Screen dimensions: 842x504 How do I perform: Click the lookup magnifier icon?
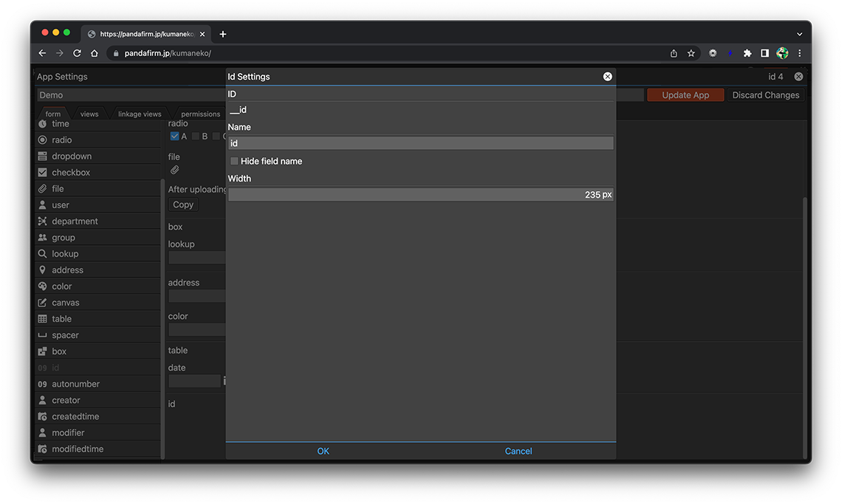[x=43, y=254]
